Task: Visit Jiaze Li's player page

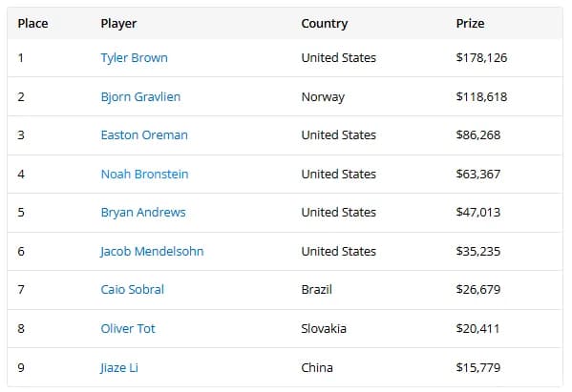Action: (119, 367)
